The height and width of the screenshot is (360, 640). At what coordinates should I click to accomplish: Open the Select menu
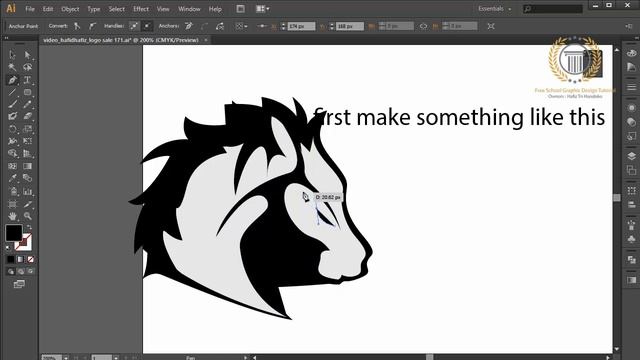coord(116,9)
